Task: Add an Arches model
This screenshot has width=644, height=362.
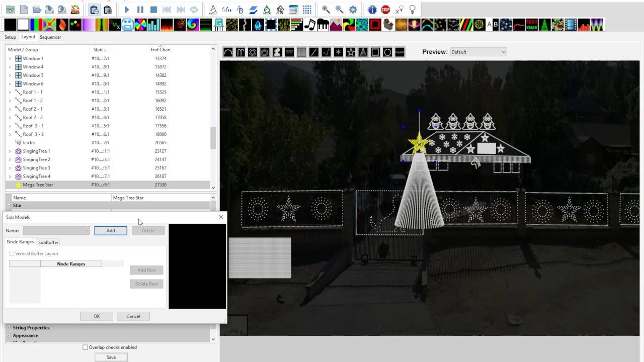Action: 228,52
